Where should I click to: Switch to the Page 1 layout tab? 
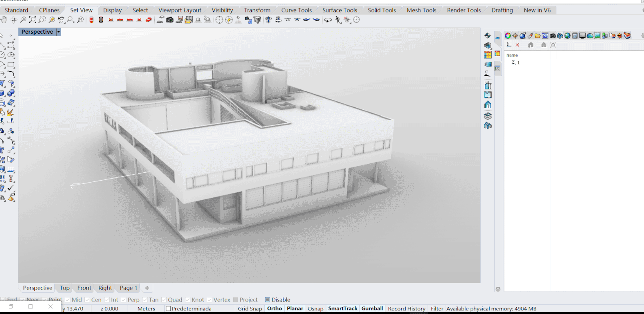pos(128,288)
